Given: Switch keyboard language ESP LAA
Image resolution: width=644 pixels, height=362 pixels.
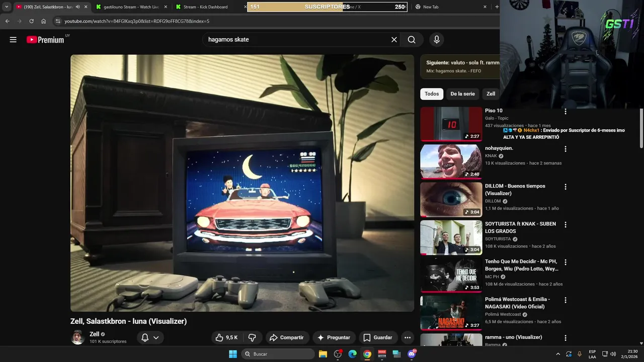Looking at the screenshot, I should [592, 354].
